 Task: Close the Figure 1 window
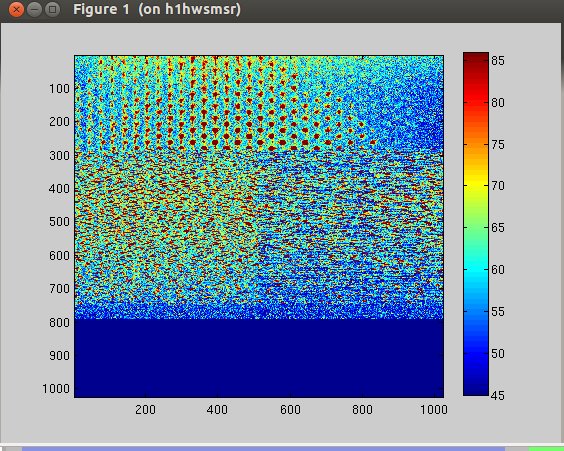pos(16,10)
